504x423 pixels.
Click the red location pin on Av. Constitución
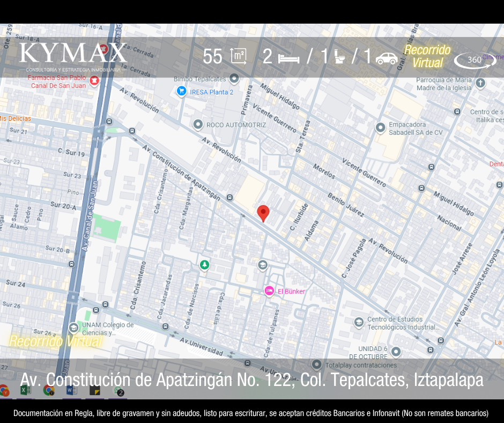263,213
